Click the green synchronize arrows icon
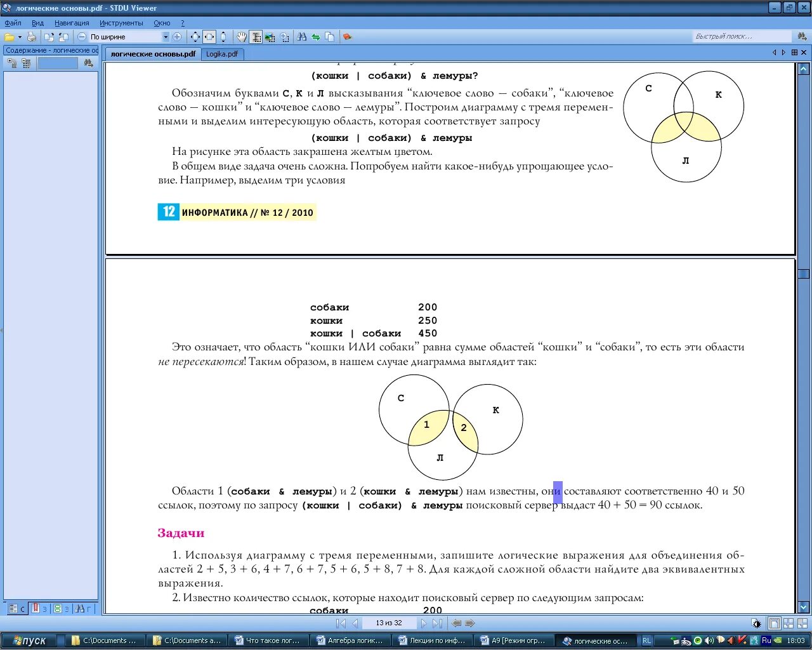812x650 pixels. (x=316, y=37)
